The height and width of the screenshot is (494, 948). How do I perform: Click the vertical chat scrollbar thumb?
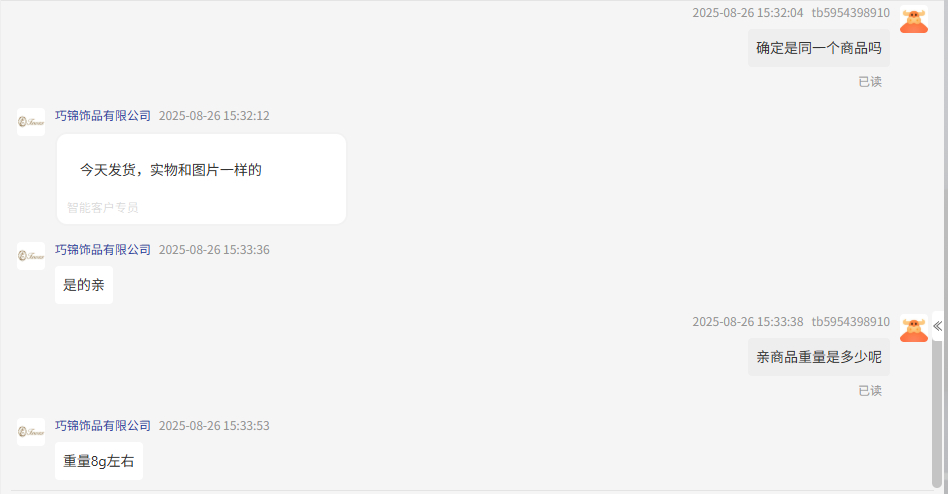(937, 414)
